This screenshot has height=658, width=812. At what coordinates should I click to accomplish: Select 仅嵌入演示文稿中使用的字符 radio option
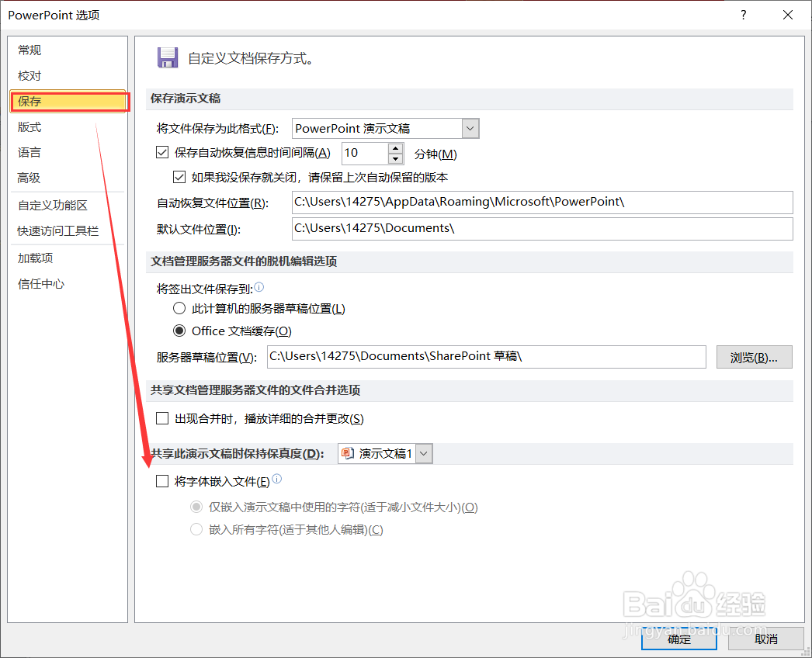[x=196, y=507]
